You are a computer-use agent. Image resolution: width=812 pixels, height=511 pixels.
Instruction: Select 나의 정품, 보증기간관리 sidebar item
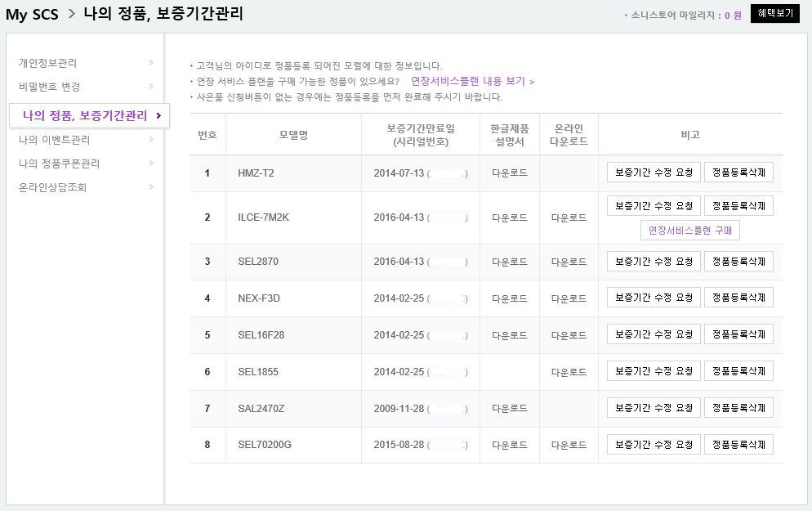(85, 115)
